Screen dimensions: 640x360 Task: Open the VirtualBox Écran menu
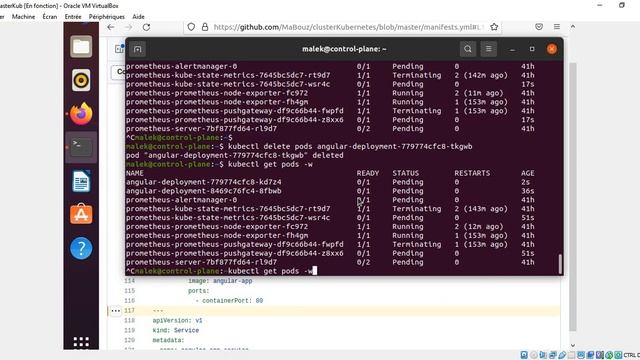[x=50, y=17]
